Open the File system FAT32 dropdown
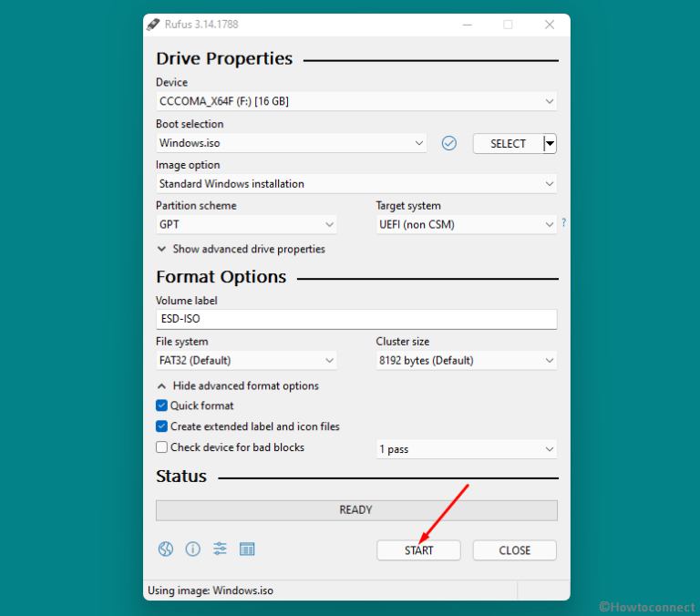700x616 pixels. (x=246, y=360)
